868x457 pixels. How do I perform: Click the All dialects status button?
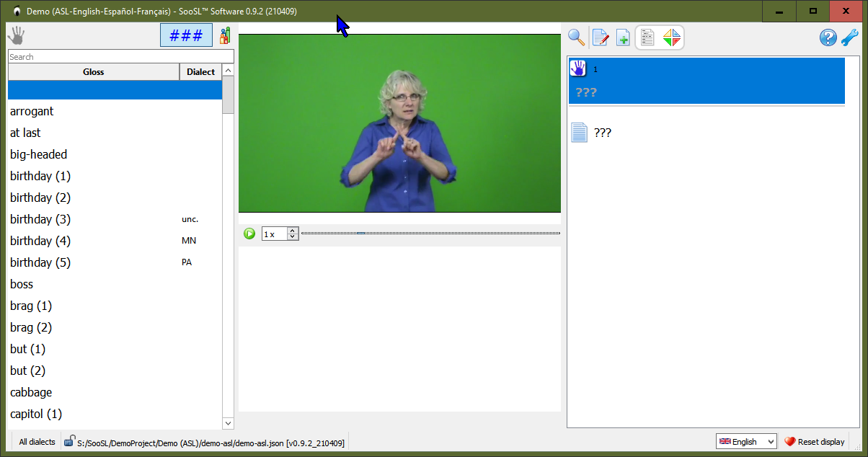(37, 442)
